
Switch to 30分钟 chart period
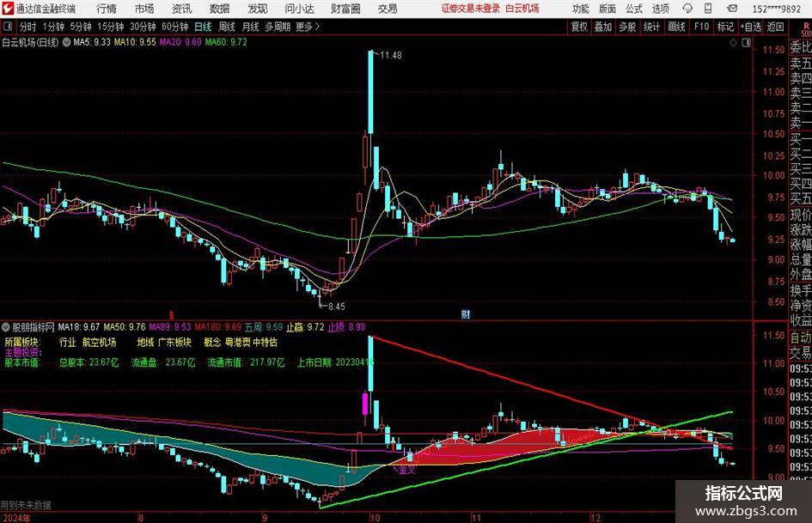coord(143,27)
